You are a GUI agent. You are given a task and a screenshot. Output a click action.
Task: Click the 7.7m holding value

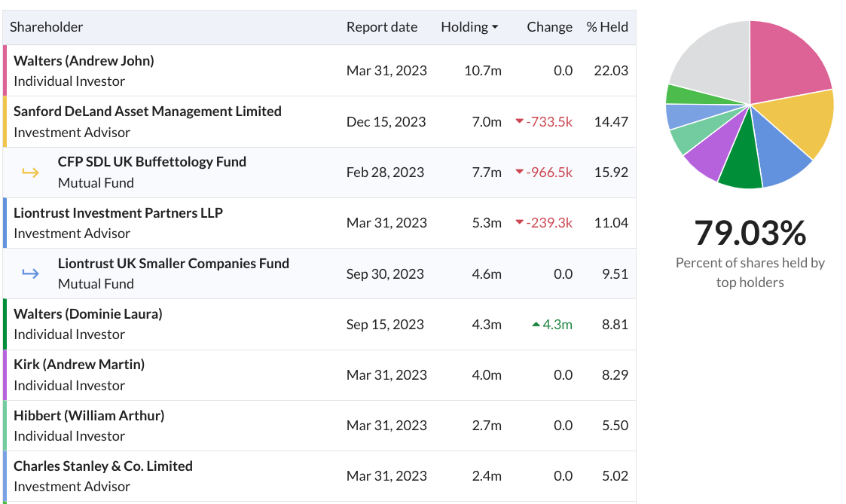pyautogui.click(x=487, y=172)
